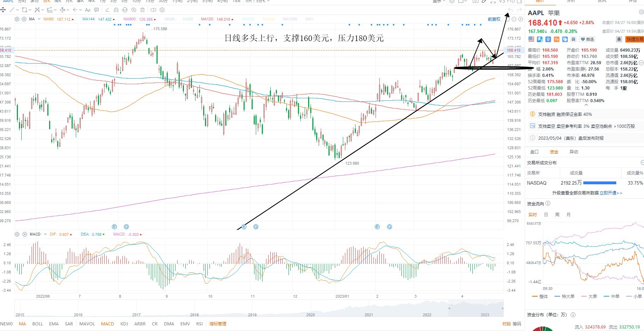Screen dimensions: 644x331
Task: Toggle 自选 watchlist heart button
Action: pyautogui.click(x=587, y=39)
